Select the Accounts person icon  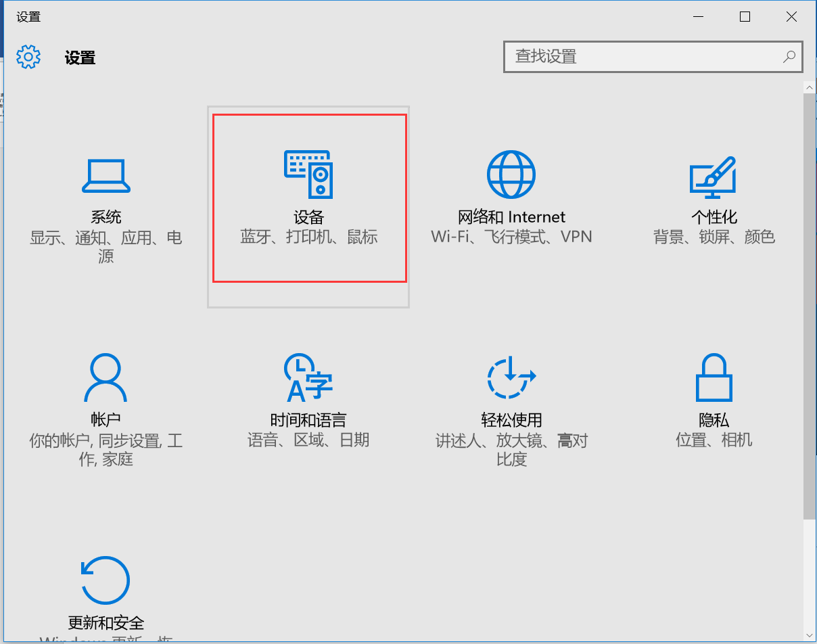point(106,378)
